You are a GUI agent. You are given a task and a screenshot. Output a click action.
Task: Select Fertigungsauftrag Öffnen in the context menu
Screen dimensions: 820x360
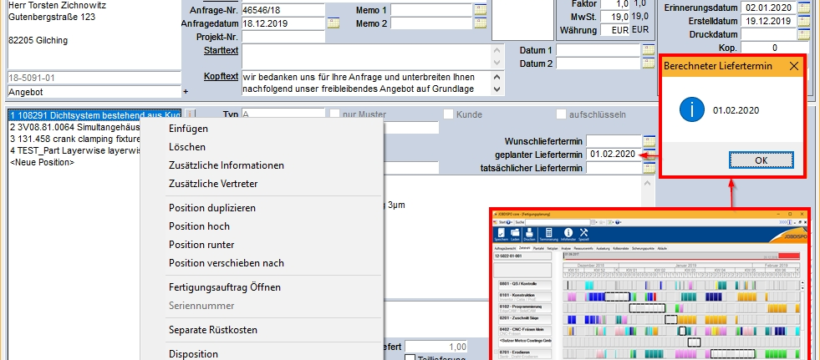[224, 287]
